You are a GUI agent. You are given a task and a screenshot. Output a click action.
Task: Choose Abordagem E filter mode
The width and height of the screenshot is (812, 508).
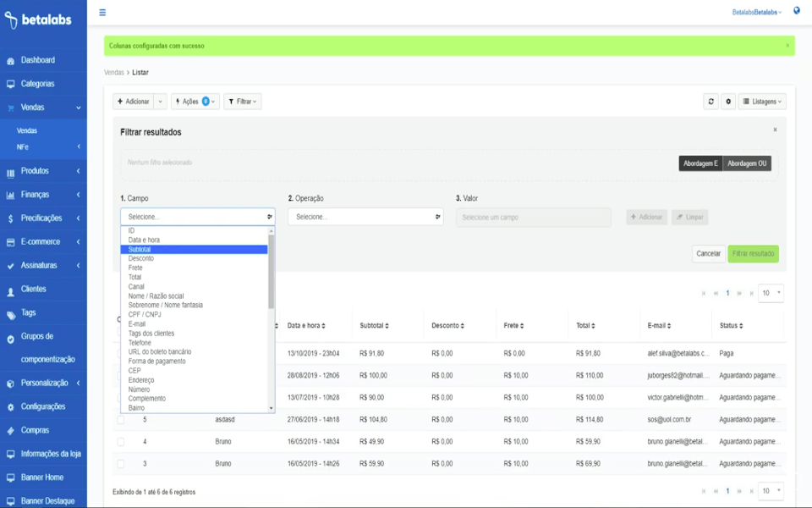coord(700,163)
